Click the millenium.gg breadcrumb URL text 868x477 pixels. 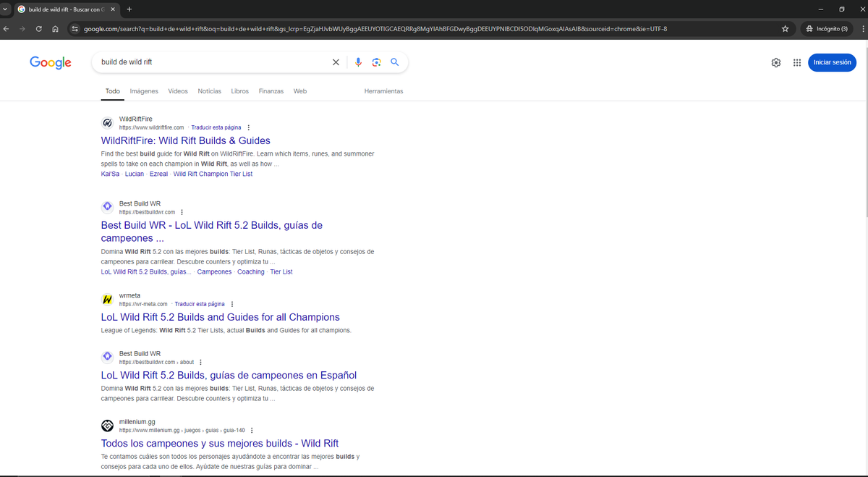pyautogui.click(x=182, y=430)
